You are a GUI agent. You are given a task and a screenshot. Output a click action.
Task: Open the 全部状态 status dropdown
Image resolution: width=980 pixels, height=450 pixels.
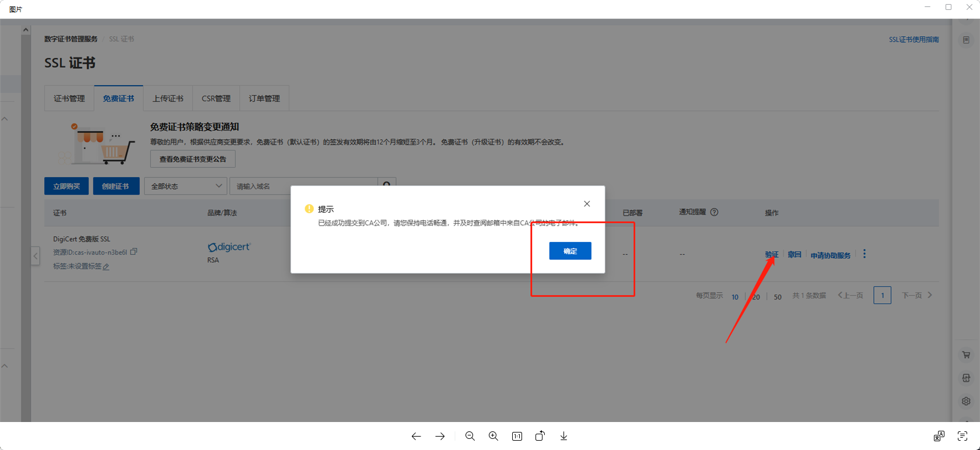click(x=185, y=186)
